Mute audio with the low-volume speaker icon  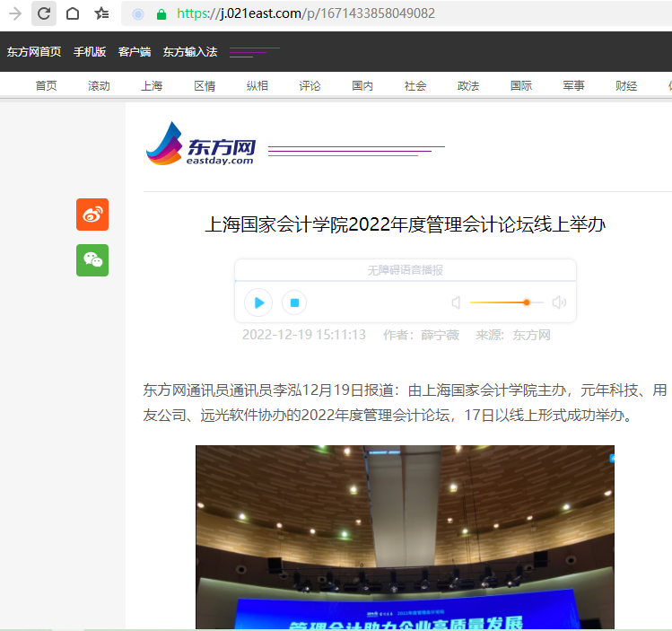tap(456, 302)
